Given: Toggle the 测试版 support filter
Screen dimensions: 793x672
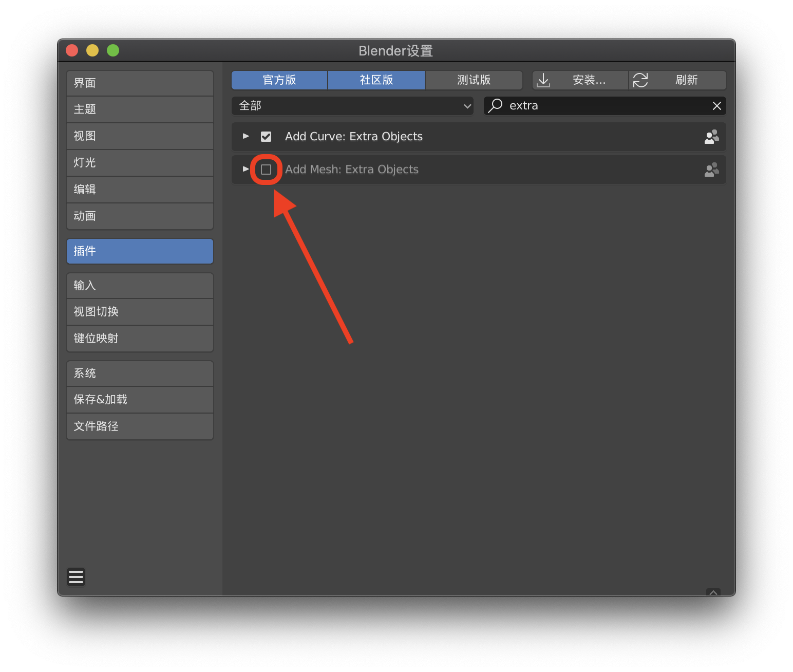Looking at the screenshot, I should (x=474, y=80).
